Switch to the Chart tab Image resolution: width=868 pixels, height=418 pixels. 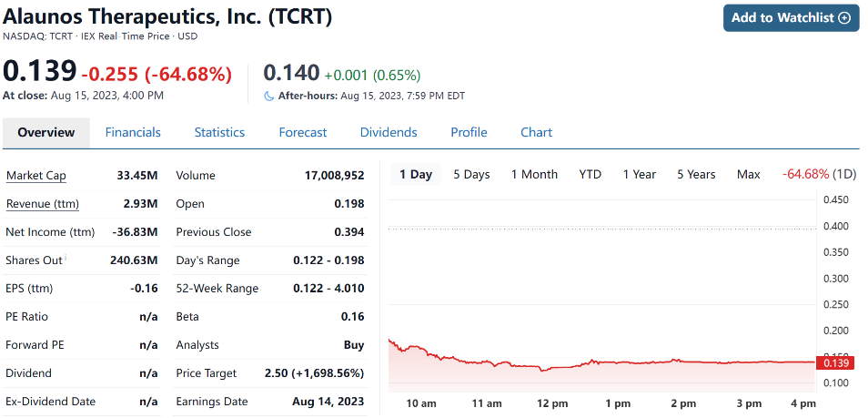click(x=536, y=132)
